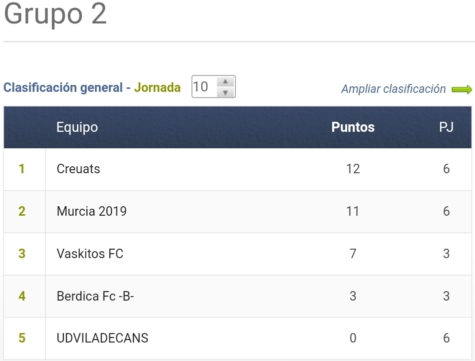Click the PJ column header
Screen dimensions: 475x361
click(446, 127)
